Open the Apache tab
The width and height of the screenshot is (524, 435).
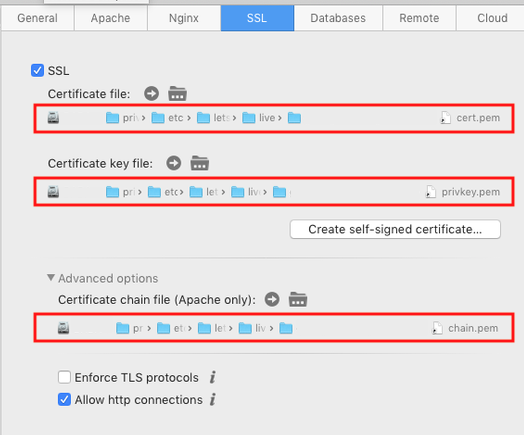(x=111, y=18)
